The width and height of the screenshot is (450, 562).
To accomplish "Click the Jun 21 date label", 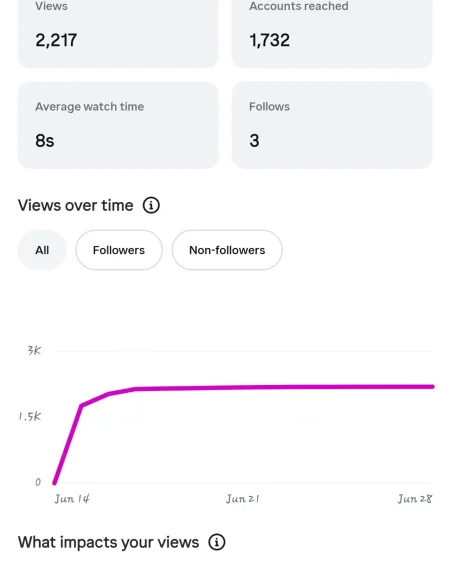I will (x=243, y=499).
